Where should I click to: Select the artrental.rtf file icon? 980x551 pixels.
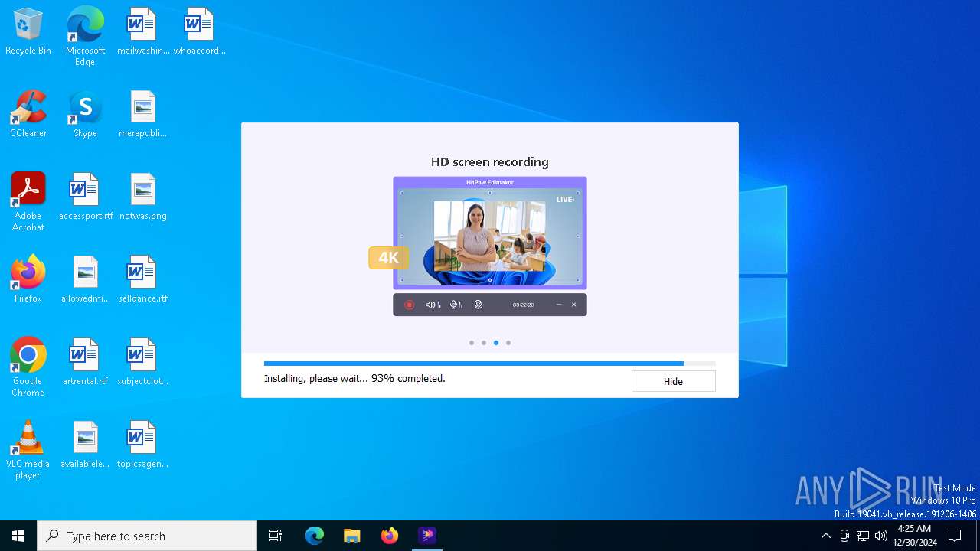pyautogui.click(x=85, y=362)
